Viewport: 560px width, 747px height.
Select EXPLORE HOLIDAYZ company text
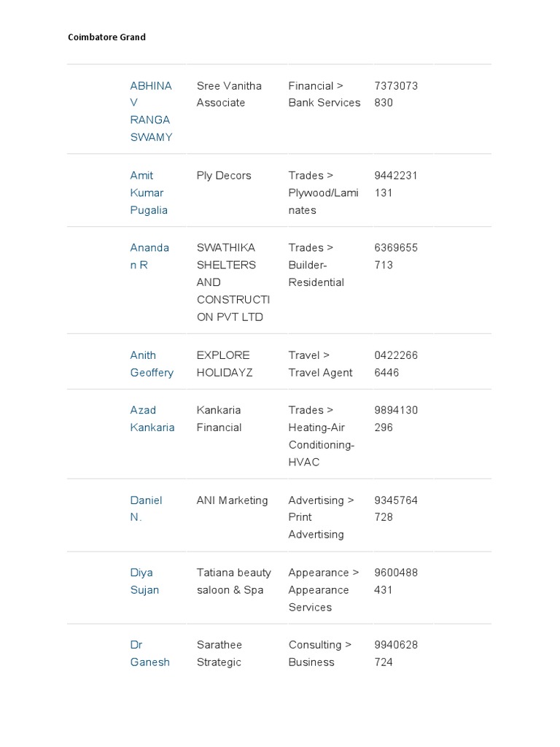coord(225,364)
